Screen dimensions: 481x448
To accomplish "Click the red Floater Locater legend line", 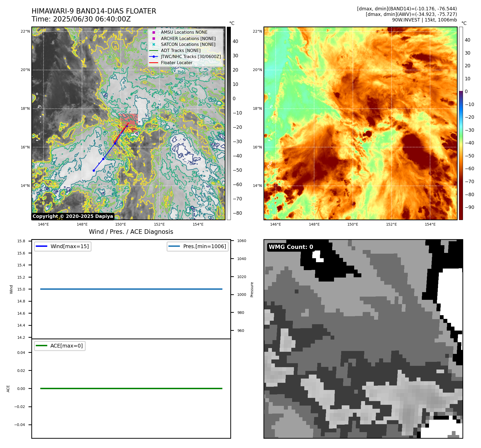I will coord(154,63).
